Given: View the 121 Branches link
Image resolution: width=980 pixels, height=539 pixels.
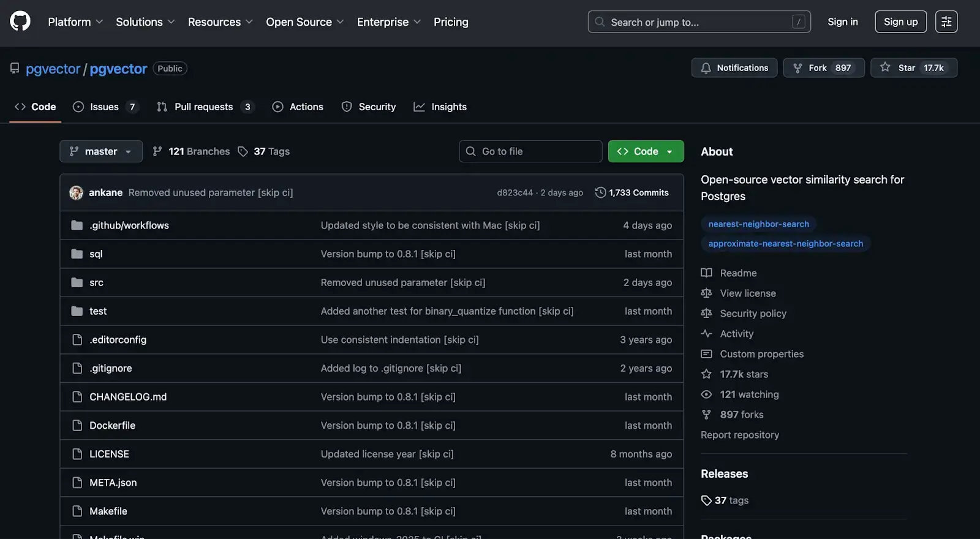Looking at the screenshot, I should click(191, 151).
